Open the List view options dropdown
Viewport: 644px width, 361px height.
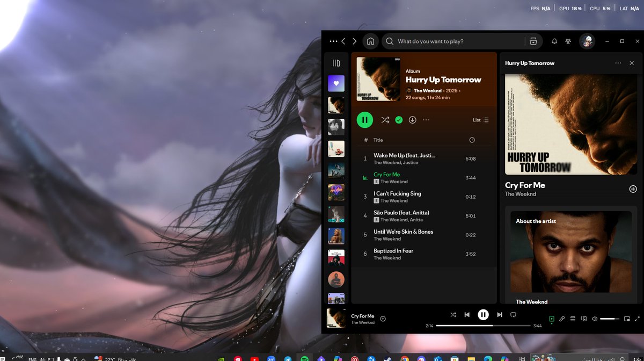click(x=481, y=120)
